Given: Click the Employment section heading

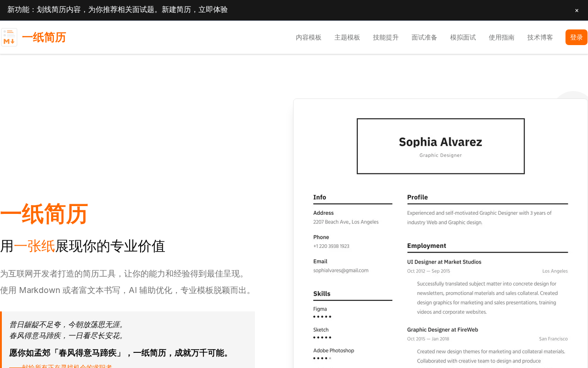Looking at the screenshot, I should [x=427, y=246].
